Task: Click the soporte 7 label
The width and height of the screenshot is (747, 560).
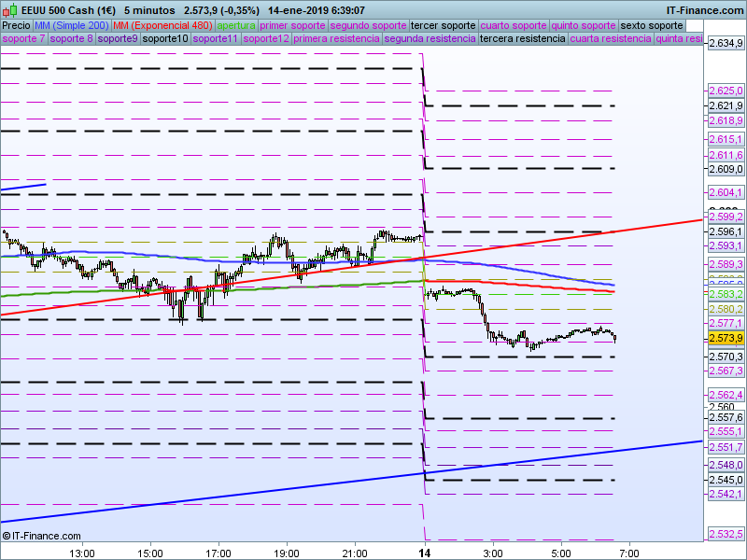Action: point(23,38)
